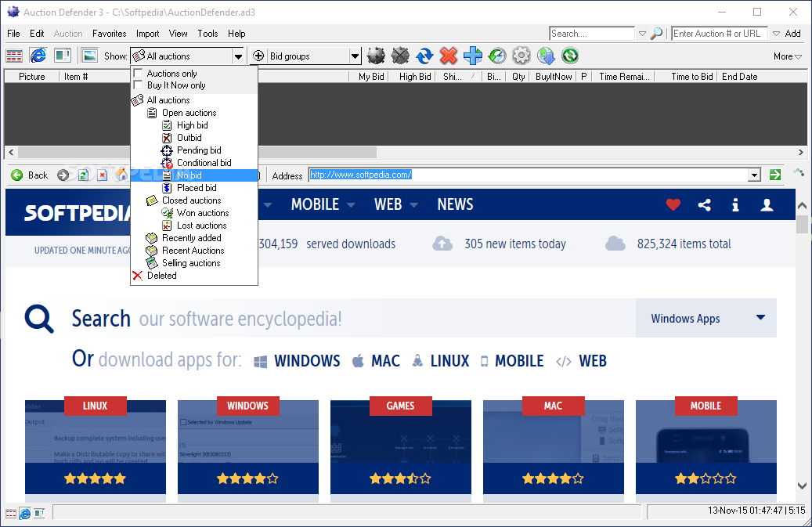Click the globe with download arrow icon
The image size is (812, 527).
click(x=546, y=56)
